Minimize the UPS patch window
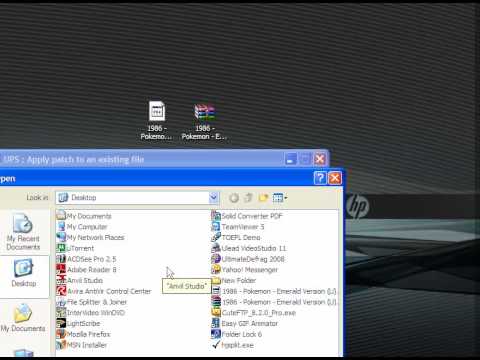This screenshot has width=480, height=360. [291, 159]
